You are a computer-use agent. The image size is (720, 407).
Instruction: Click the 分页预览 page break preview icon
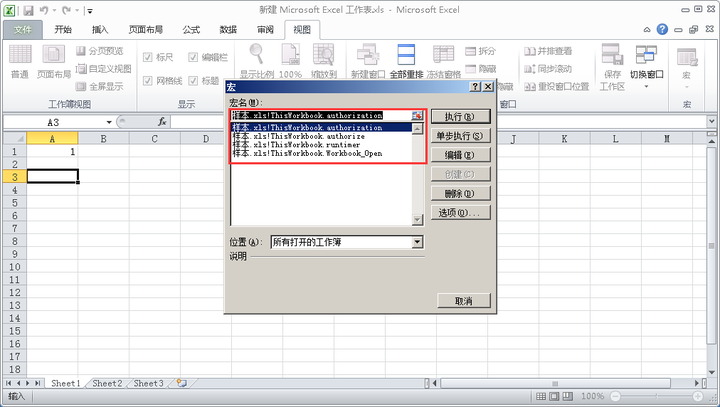(x=100, y=51)
